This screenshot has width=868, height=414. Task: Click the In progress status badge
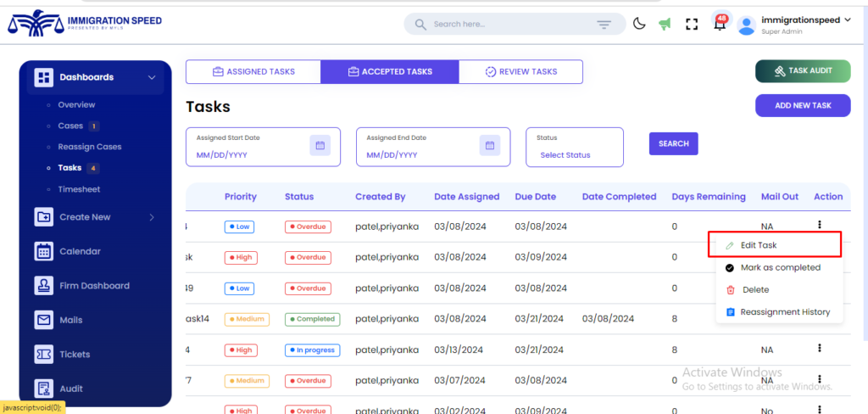[x=312, y=350]
